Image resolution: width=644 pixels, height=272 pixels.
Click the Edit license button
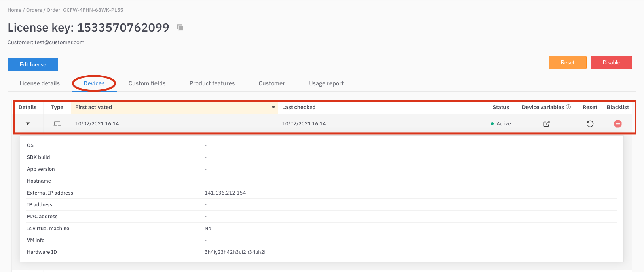point(33,64)
